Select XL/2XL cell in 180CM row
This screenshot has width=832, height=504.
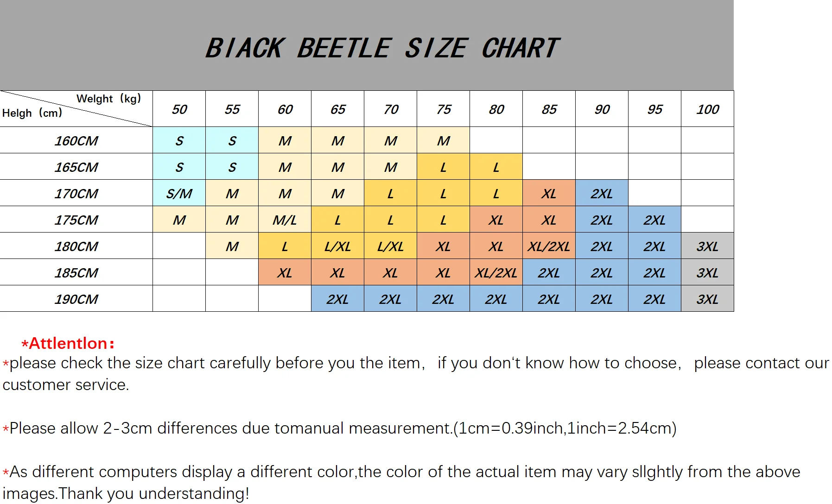(x=549, y=246)
